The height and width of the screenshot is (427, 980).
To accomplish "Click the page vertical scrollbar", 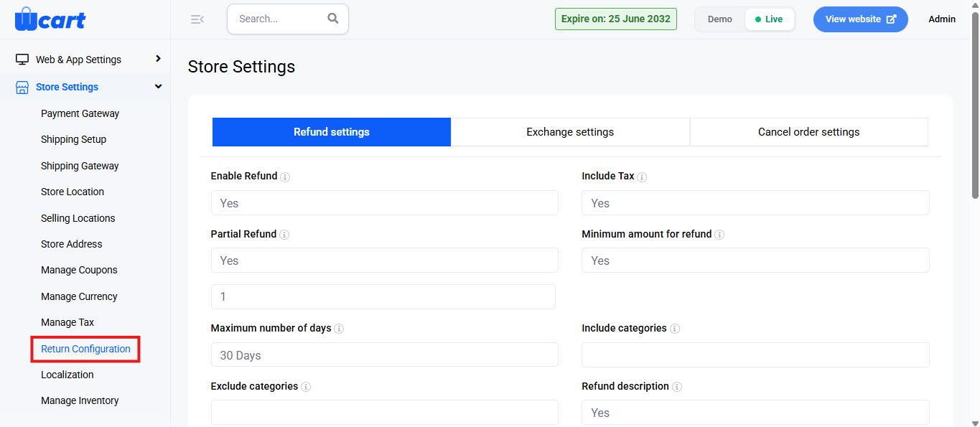I will click(x=975, y=104).
